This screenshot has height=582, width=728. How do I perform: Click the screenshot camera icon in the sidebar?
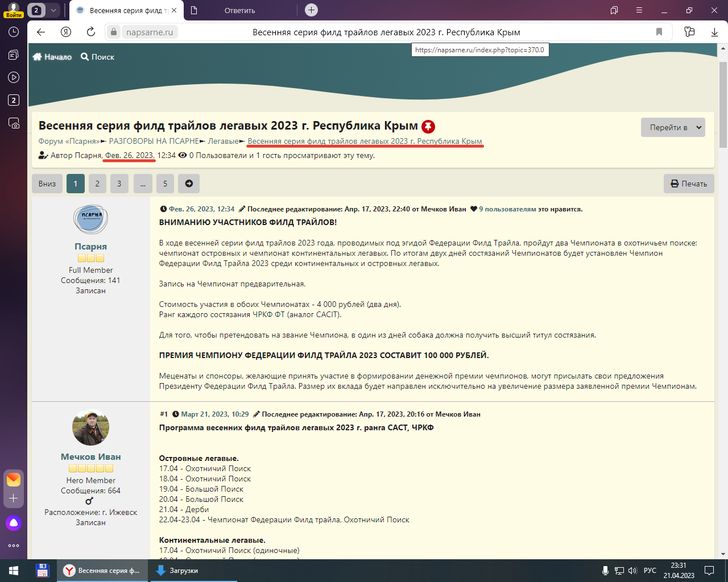point(14,123)
